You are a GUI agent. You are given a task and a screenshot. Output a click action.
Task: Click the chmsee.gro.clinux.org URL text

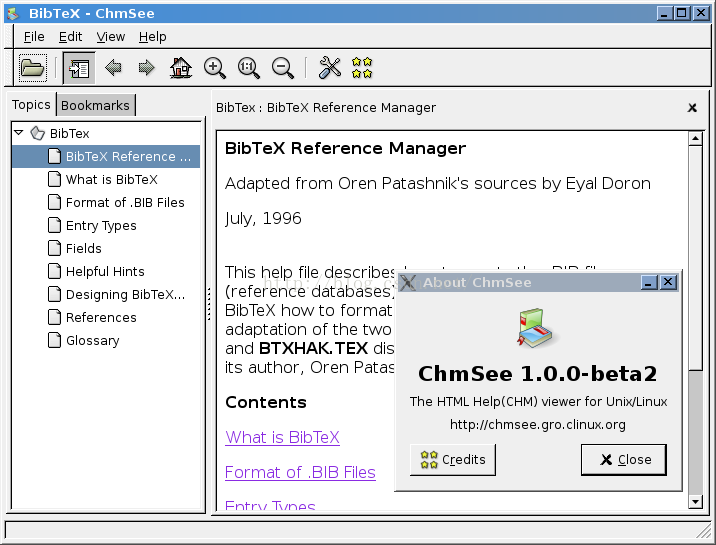coord(537,424)
